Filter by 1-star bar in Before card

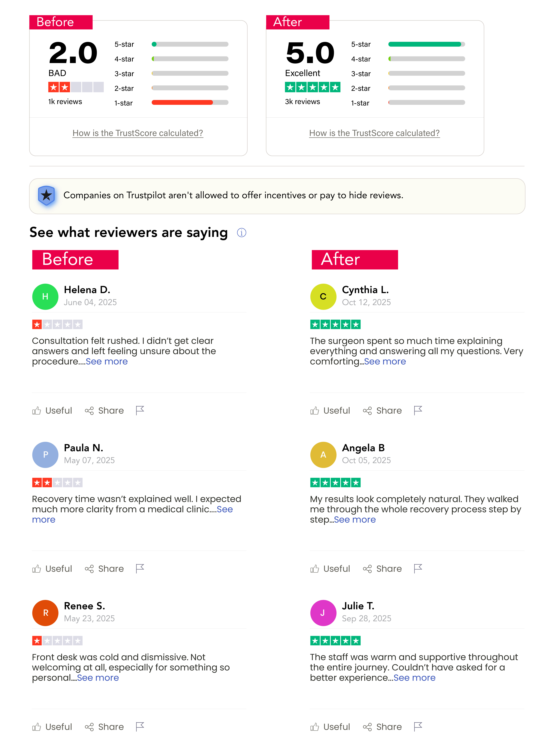click(190, 102)
